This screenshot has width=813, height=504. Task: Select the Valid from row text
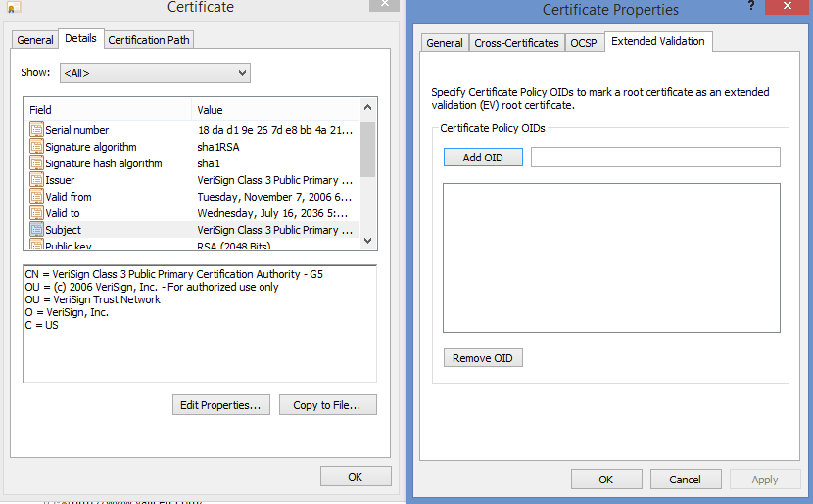click(68, 197)
